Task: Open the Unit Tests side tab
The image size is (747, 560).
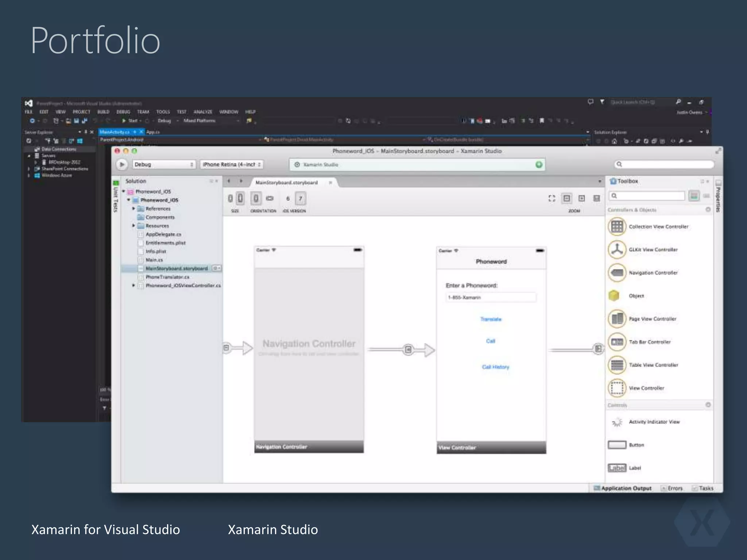Action: tap(116, 196)
